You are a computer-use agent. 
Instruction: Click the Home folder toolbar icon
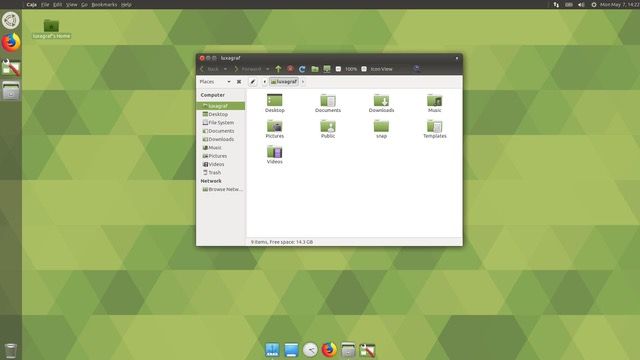315,69
